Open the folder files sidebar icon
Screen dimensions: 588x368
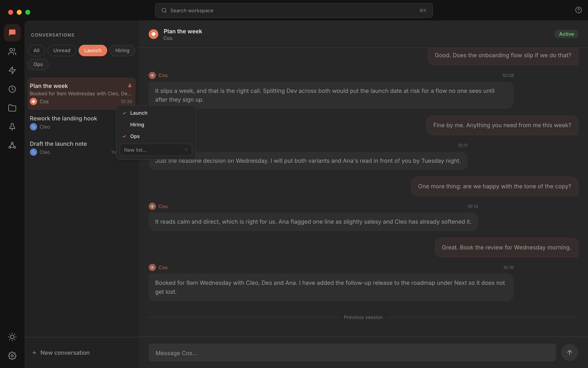[x=12, y=108]
